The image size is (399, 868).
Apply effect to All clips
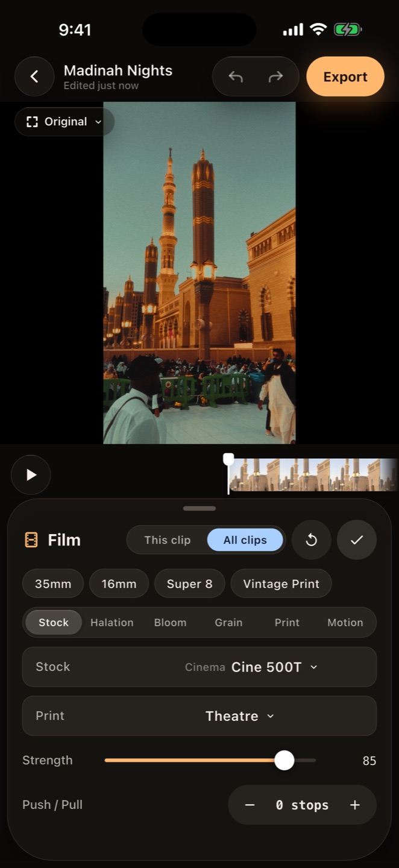click(245, 540)
